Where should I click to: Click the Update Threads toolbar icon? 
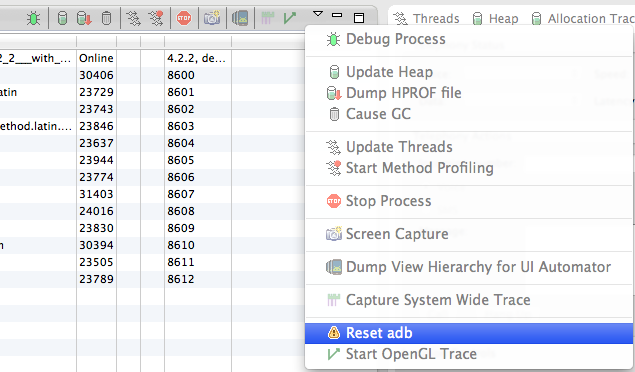point(133,18)
